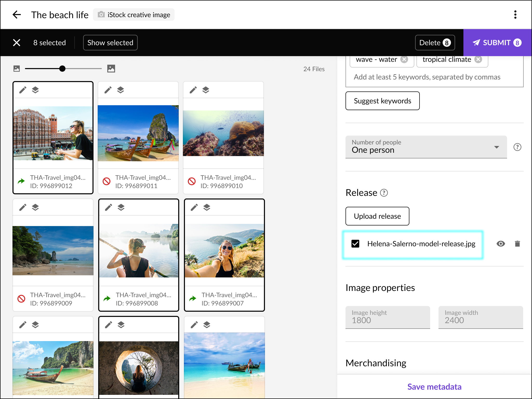Image resolution: width=532 pixels, height=399 pixels.
Task: Click the thumbnail size slider handle
Action: pyautogui.click(x=62, y=69)
